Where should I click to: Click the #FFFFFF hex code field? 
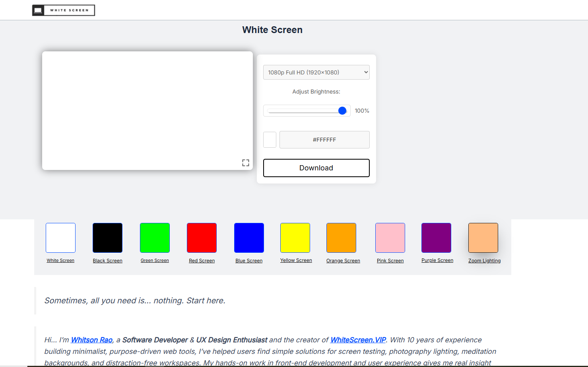[x=324, y=140]
